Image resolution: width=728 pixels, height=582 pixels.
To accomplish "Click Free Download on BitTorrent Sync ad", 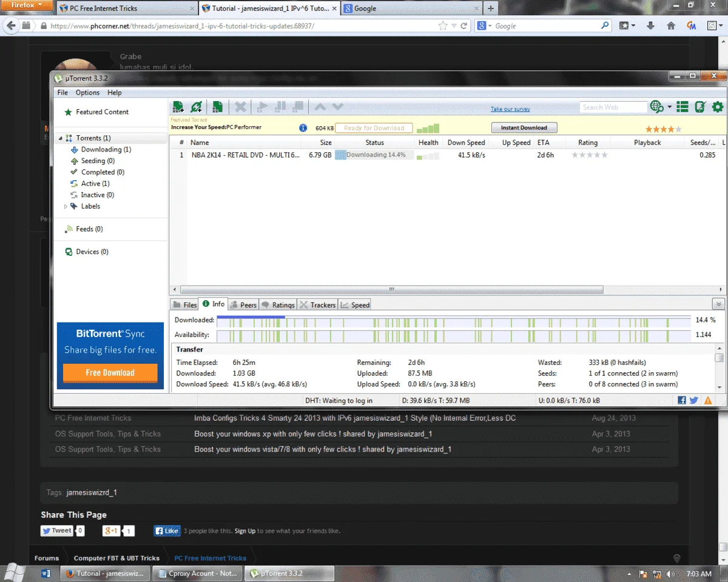I will [x=110, y=373].
